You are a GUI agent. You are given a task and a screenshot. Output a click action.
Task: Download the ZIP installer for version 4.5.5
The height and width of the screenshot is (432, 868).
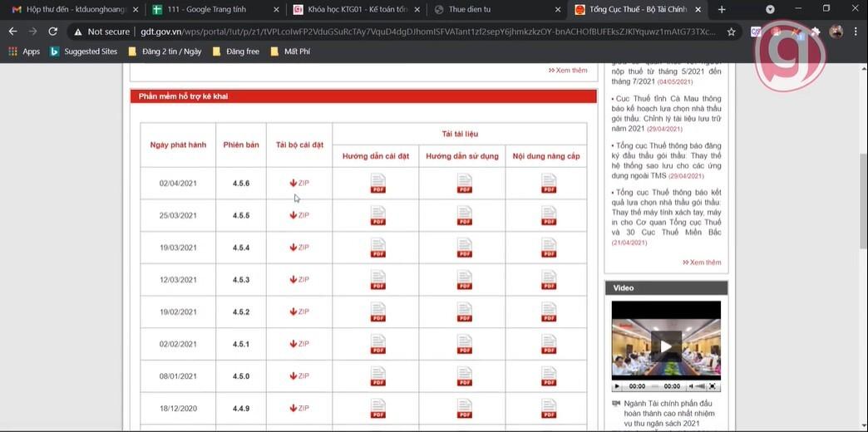tap(299, 215)
